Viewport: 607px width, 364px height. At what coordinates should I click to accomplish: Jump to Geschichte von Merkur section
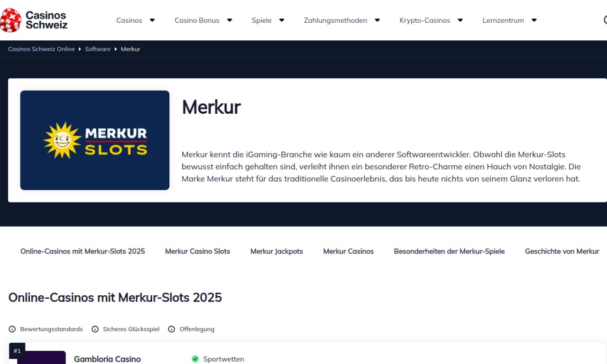(562, 251)
